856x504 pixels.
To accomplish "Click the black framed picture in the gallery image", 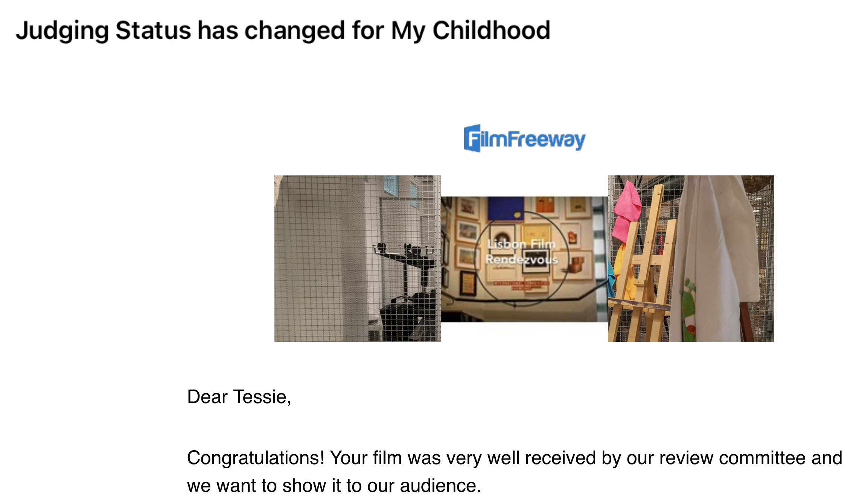I will 468,282.
